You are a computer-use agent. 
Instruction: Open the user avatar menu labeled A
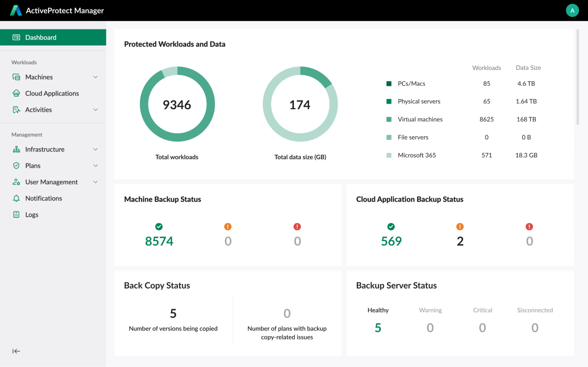(x=572, y=10)
